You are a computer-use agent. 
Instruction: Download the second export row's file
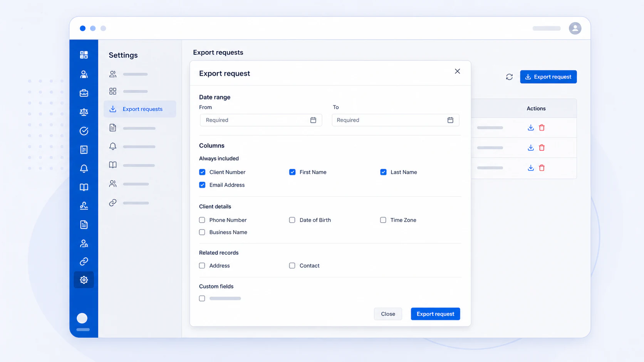(530, 148)
